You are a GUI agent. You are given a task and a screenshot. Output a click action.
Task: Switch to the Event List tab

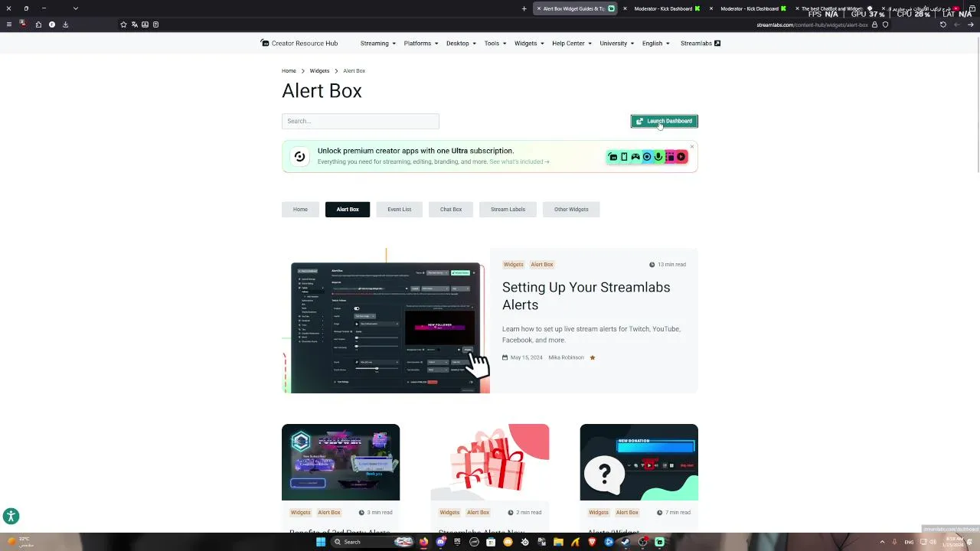coord(399,209)
